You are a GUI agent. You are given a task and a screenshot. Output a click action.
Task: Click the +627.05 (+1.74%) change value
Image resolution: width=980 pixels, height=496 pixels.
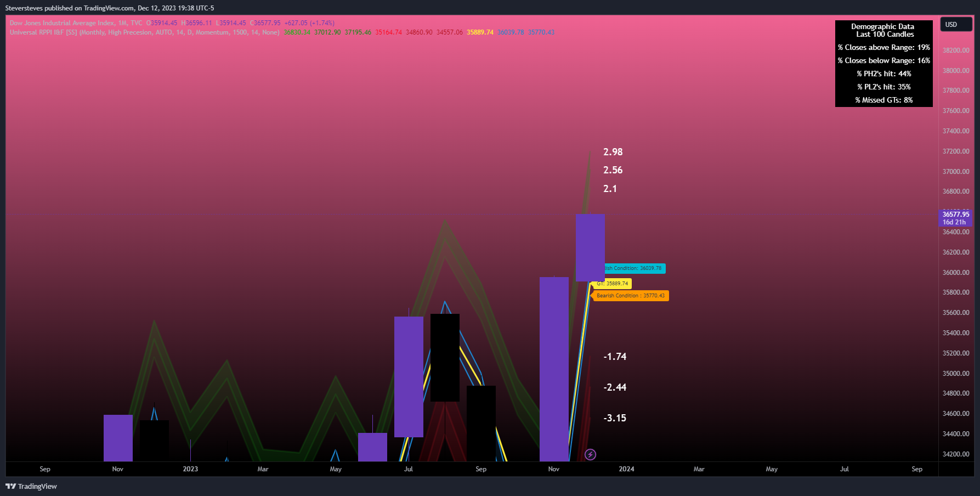[x=309, y=23]
